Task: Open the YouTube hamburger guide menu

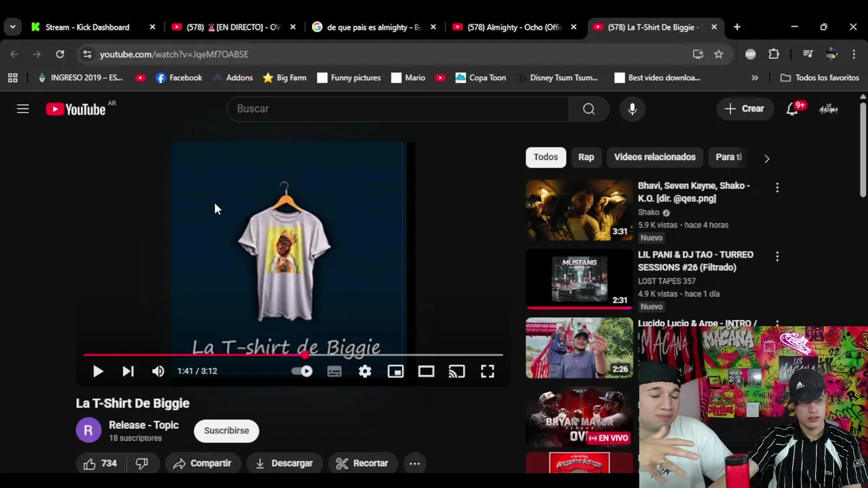Action: (x=23, y=109)
